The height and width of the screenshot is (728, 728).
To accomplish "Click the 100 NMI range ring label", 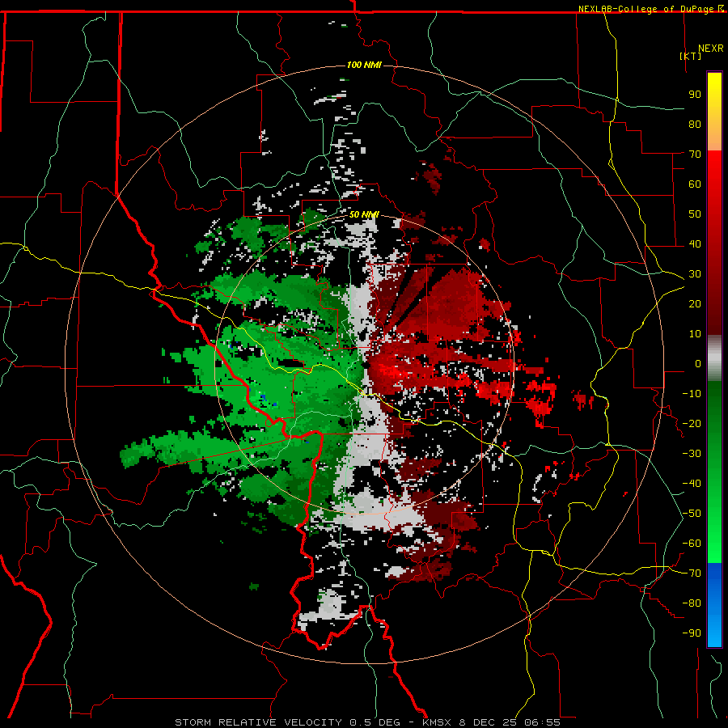I will pyautogui.click(x=364, y=65).
